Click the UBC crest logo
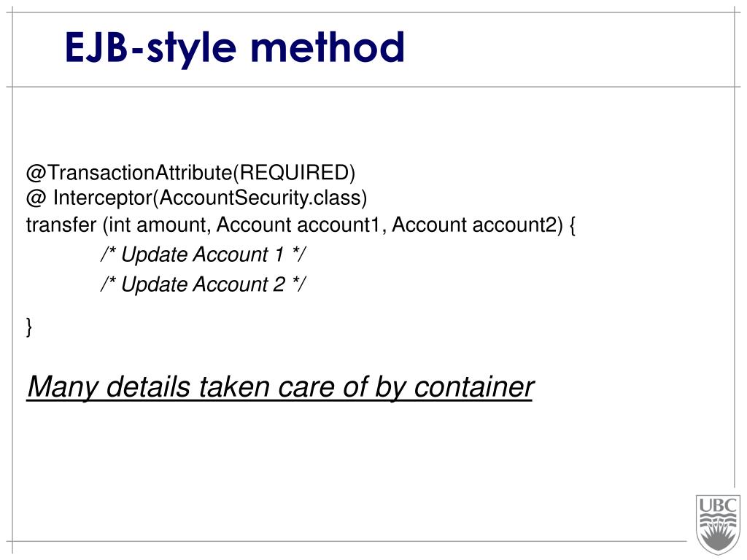Image resolution: width=747 pixels, height=560 pixels. [719, 525]
